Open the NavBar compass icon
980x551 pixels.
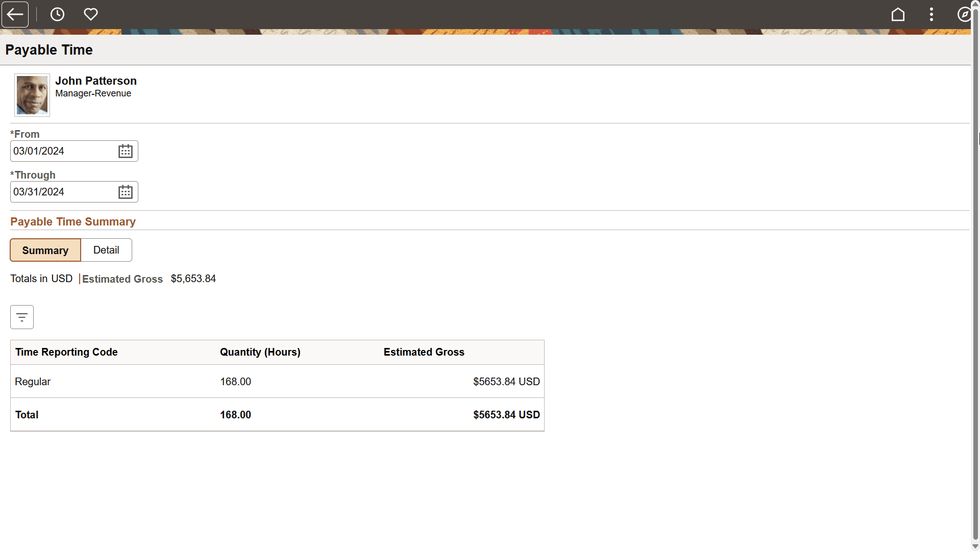coord(965,14)
